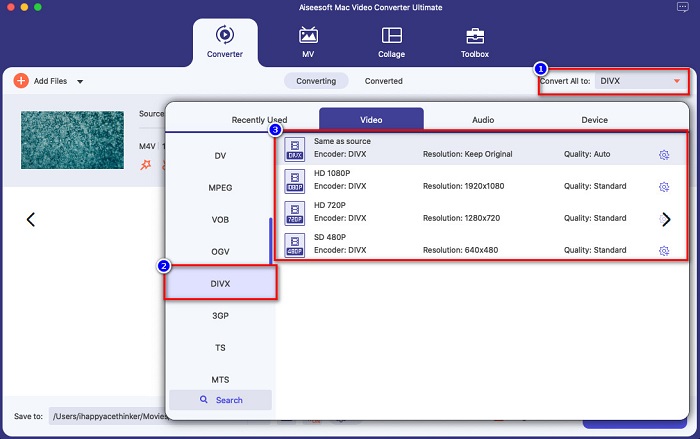Click the orange Add Files plus icon
Image resolution: width=700 pixels, height=439 pixels.
[x=21, y=81]
